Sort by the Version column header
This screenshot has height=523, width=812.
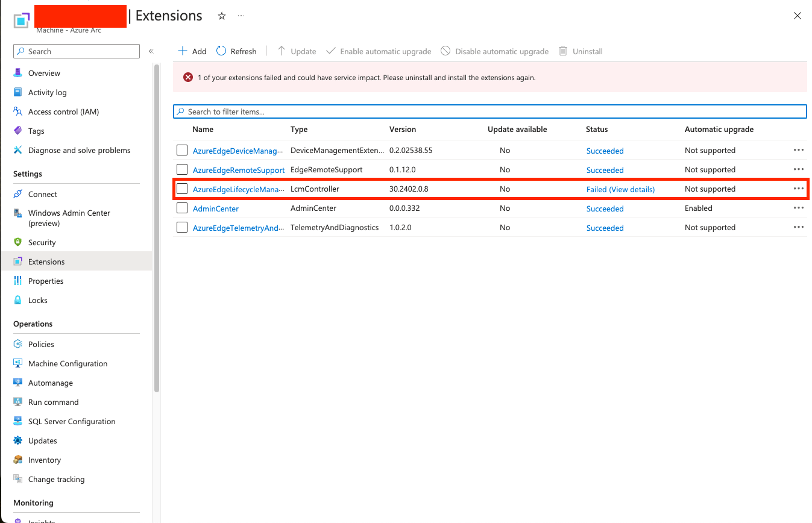[x=403, y=129]
